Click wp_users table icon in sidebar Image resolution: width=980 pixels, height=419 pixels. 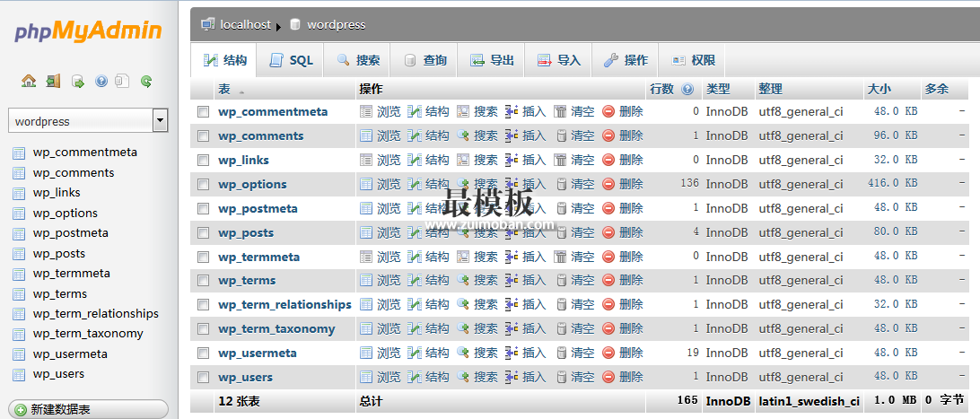[19, 375]
